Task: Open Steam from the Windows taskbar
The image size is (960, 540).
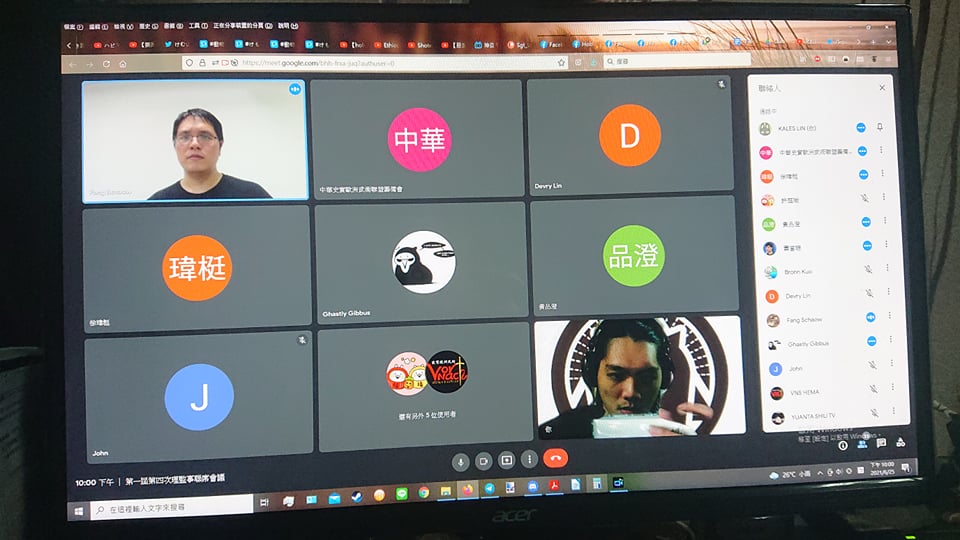Action: coord(356,497)
